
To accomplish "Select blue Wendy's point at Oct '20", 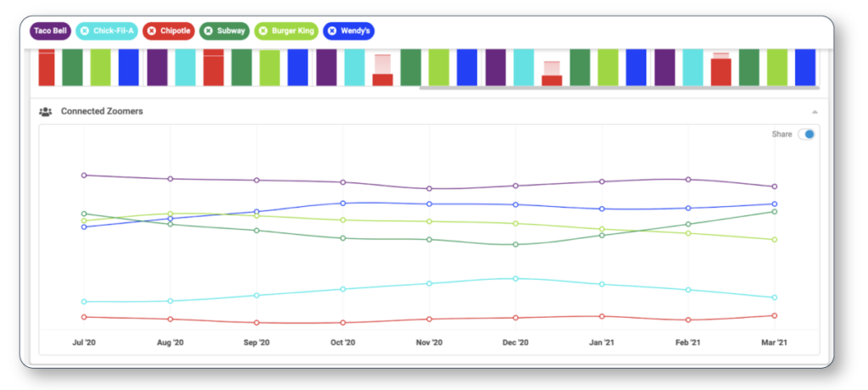I will [343, 203].
